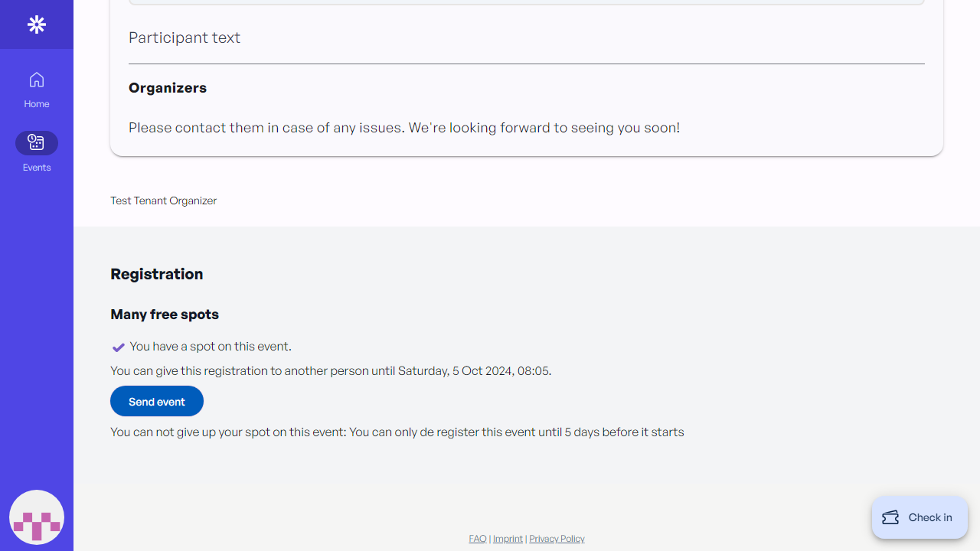Click the Many free spots heading
Screen dimensions: 980x551
(x=165, y=315)
